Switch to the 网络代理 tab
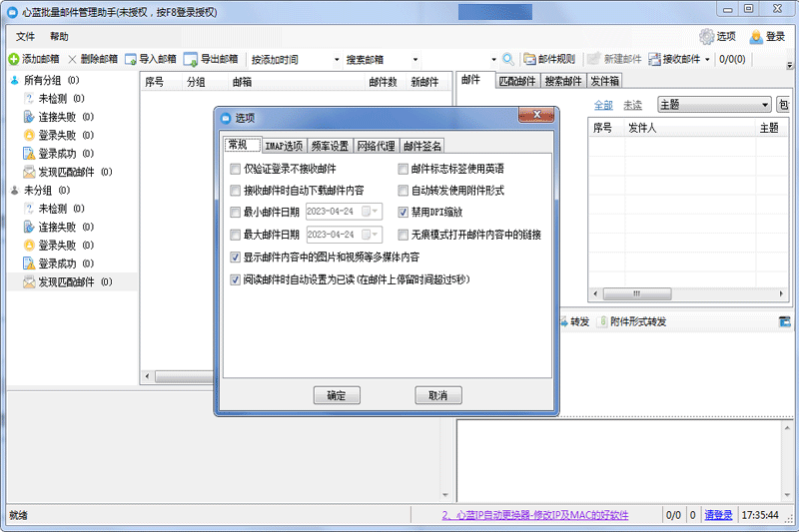 (376, 147)
